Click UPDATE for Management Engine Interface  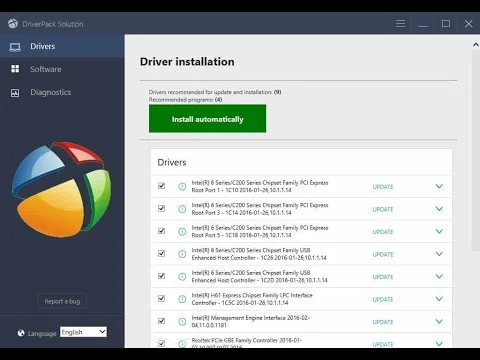[383, 322]
